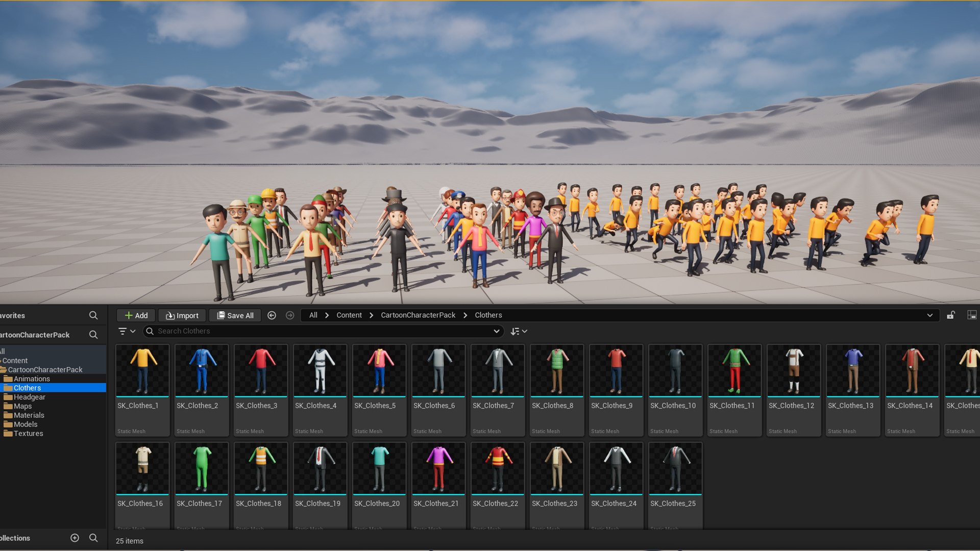Search in the Favorites section
This screenshot has width=980, height=551.
tap(93, 315)
